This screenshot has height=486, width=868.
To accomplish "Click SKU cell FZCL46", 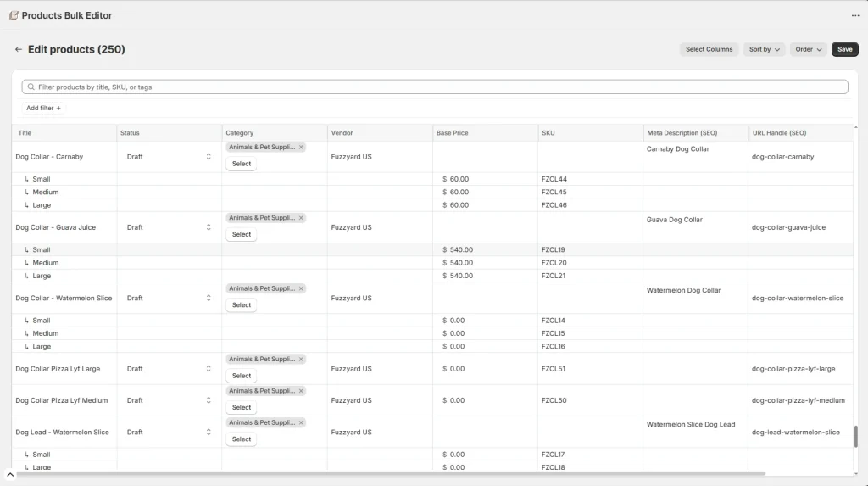I will click(591, 205).
